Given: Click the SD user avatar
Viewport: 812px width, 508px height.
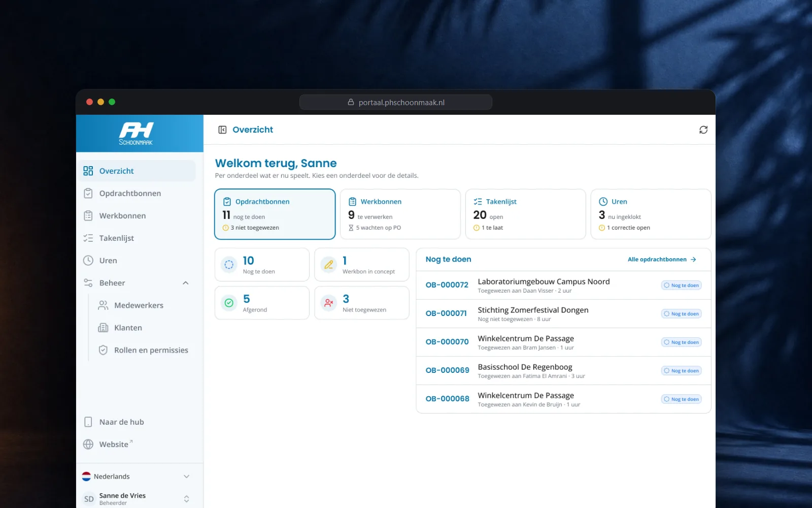Looking at the screenshot, I should [89, 499].
